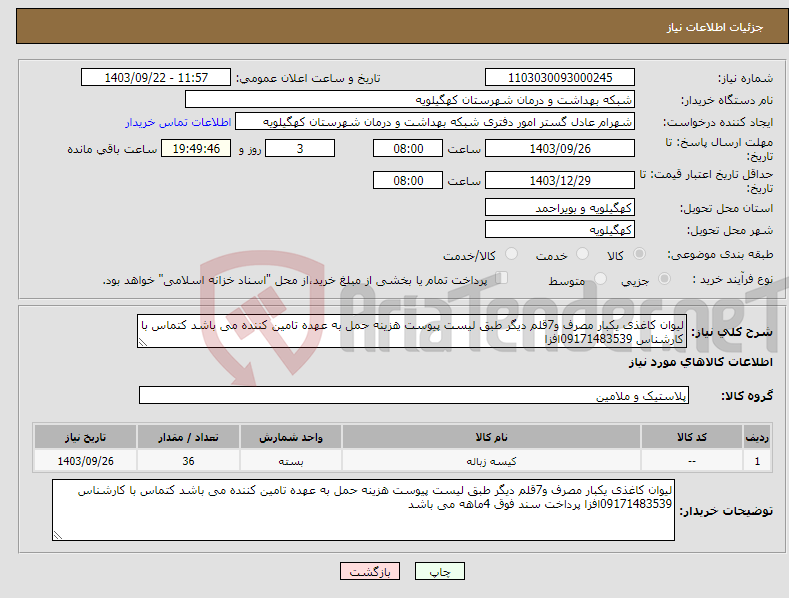
Task: Click the delivery province field کهگیلویه و بویراحمد
Action: click(x=560, y=207)
